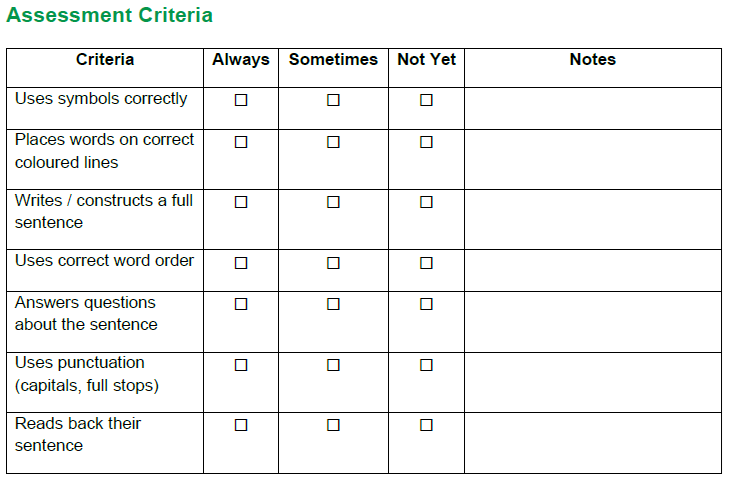
Task: Tick Sometimes for Reads back their sentence
Action: [333, 425]
